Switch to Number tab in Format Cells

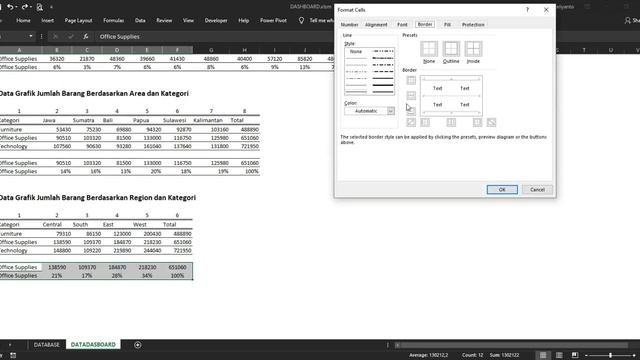349,24
